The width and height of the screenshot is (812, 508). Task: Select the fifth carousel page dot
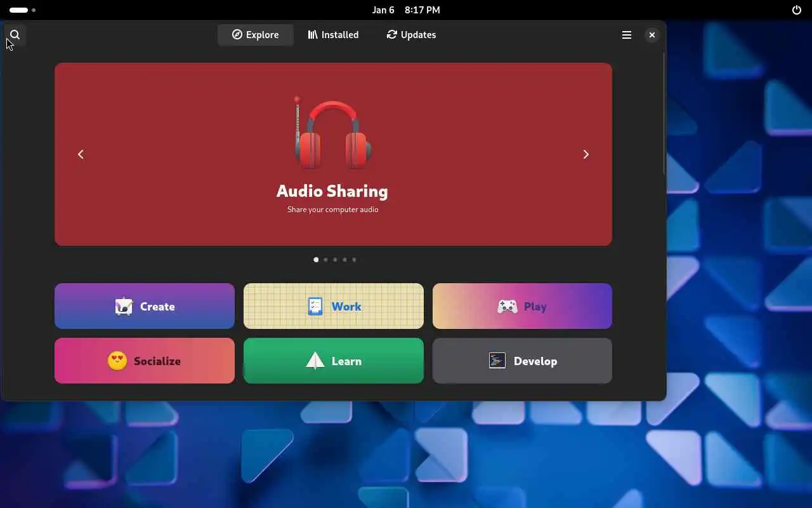(x=354, y=260)
